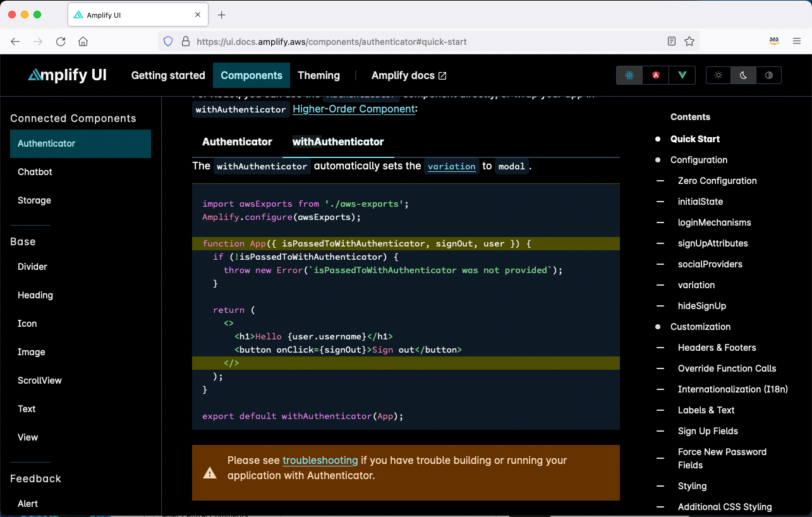Enable light theme with the sun toggle
The width and height of the screenshot is (812, 517).
coord(718,75)
